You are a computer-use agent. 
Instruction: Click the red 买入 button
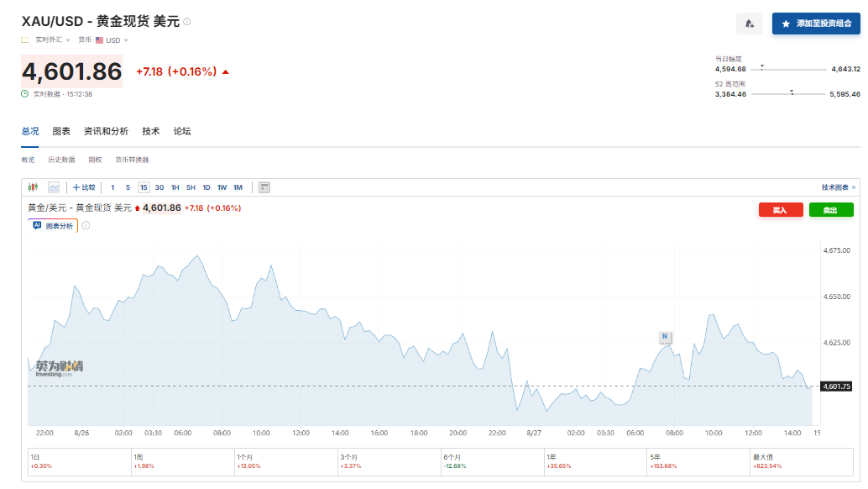click(x=781, y=210)
